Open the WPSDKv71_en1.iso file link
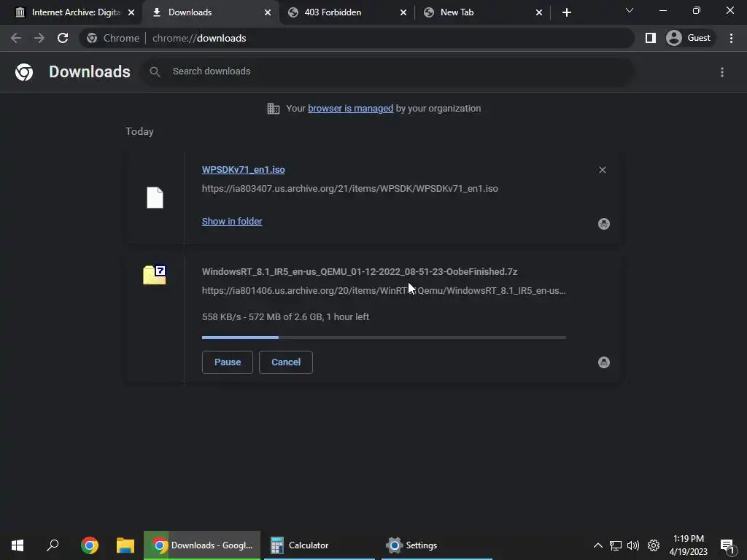The image size is (747, 560). (x=244, y=169)
